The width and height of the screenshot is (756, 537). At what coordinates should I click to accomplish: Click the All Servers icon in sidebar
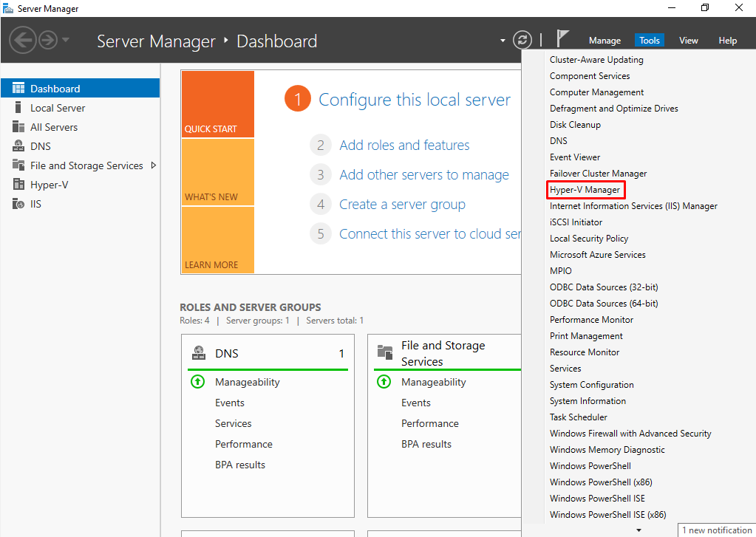click(x=18, y=127)
